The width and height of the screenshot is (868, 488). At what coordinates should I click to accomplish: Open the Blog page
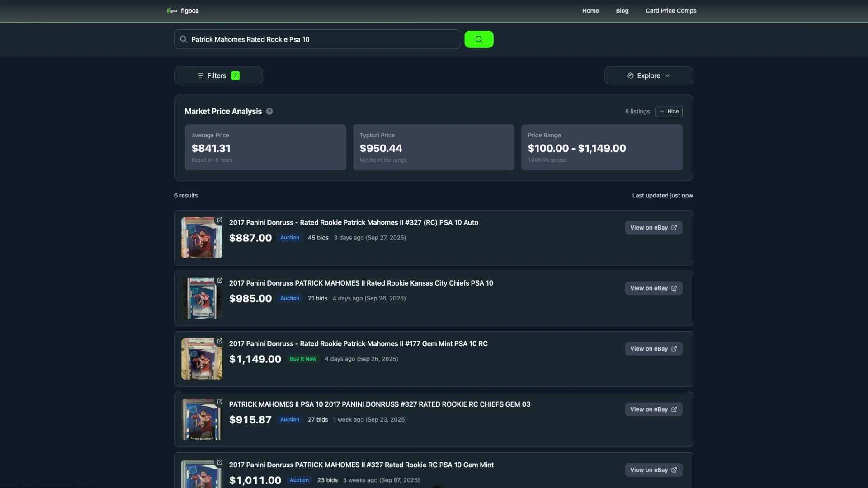(x=622, y=10)
